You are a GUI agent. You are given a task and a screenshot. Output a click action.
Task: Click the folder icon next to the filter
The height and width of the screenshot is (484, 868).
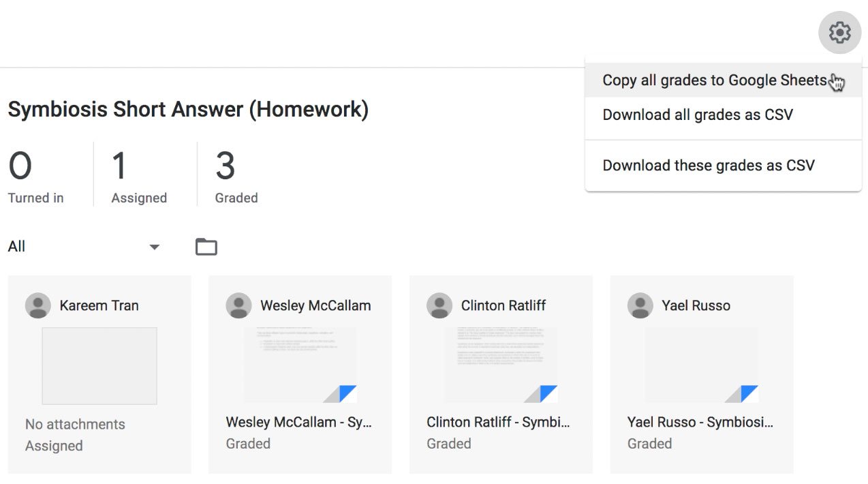coord(206,247)
